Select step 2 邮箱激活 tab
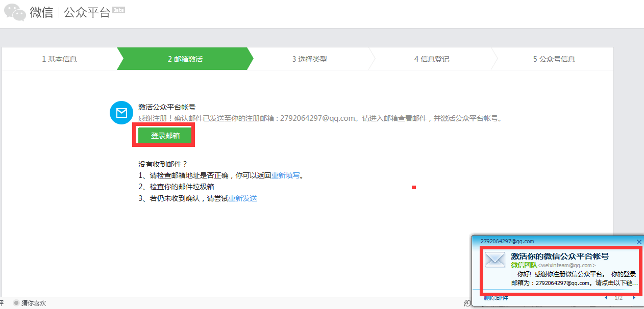This screenshot has height=309, width=644. tap(185, 59)
